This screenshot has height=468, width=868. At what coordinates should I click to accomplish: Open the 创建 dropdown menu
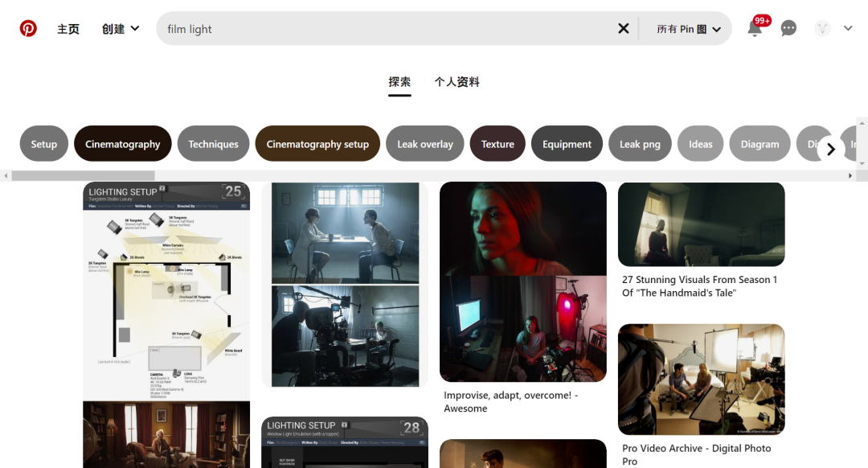pos(120,29)
